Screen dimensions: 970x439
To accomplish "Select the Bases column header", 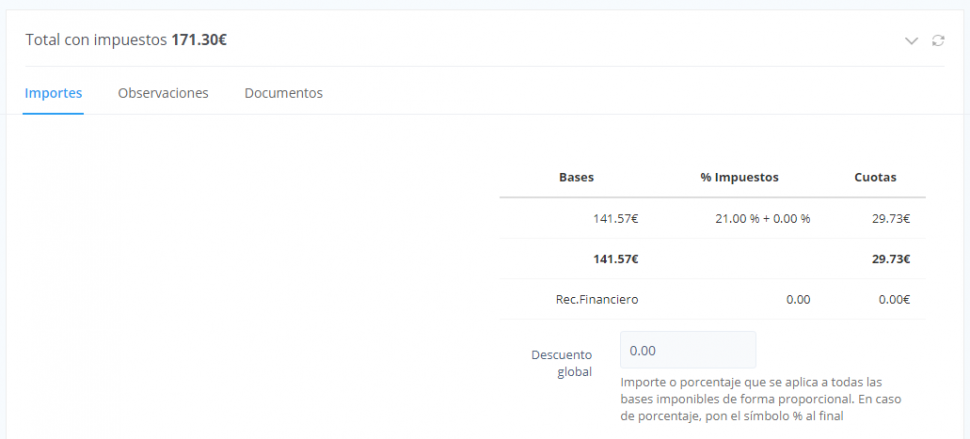I will [x=577, y=177].
